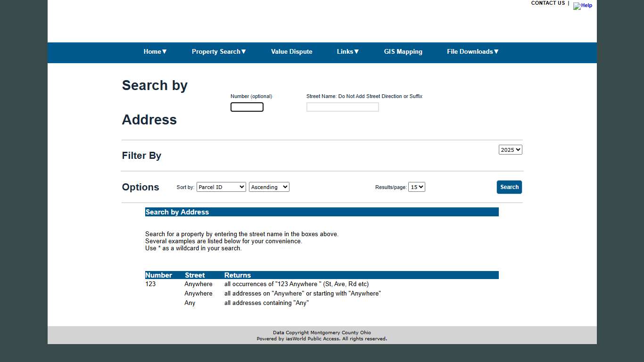
Task: Open GIS Mapping from the navigation bar
Action: 403,52
